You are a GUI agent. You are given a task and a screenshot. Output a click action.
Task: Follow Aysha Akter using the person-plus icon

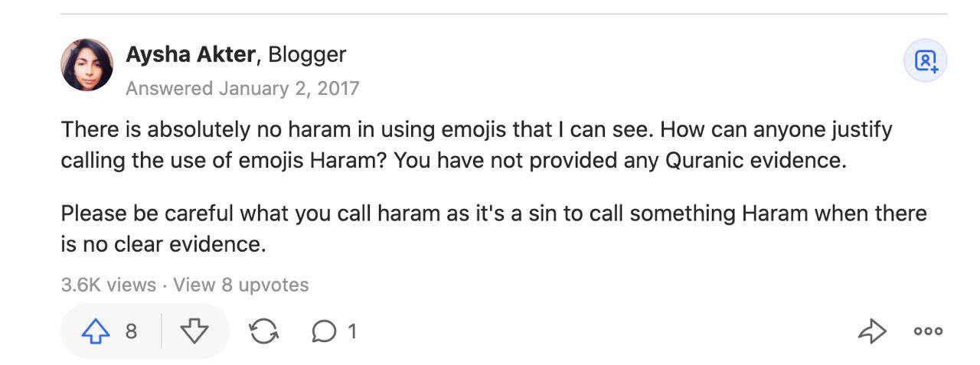pos(925,60)
